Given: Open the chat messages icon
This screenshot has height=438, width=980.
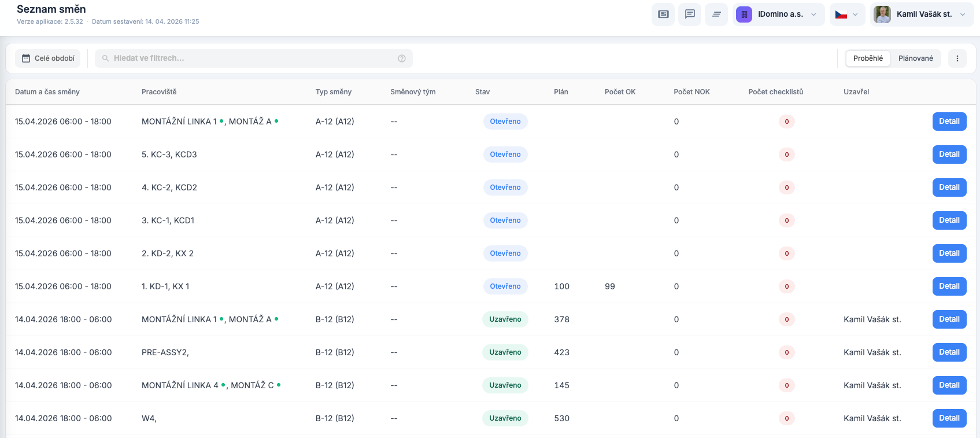Looking at the screenshot, I should 690,14.
